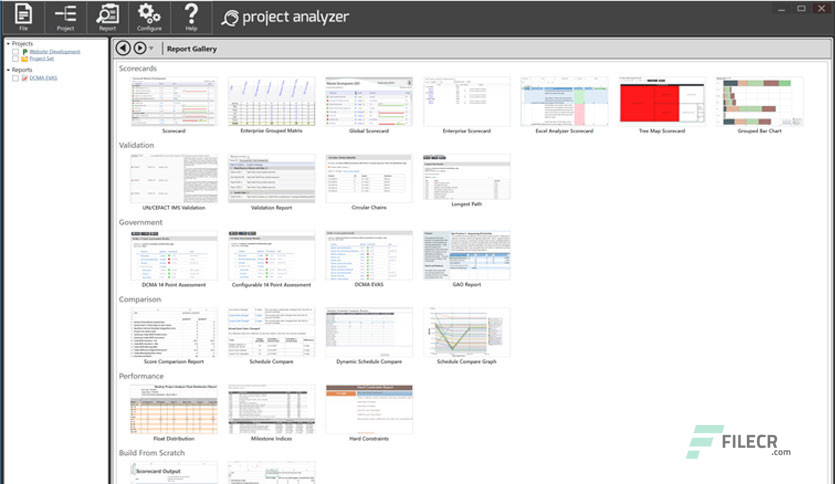Click the Performance section heading
Viewport: 836px width, 484px height.
point(141,376)
